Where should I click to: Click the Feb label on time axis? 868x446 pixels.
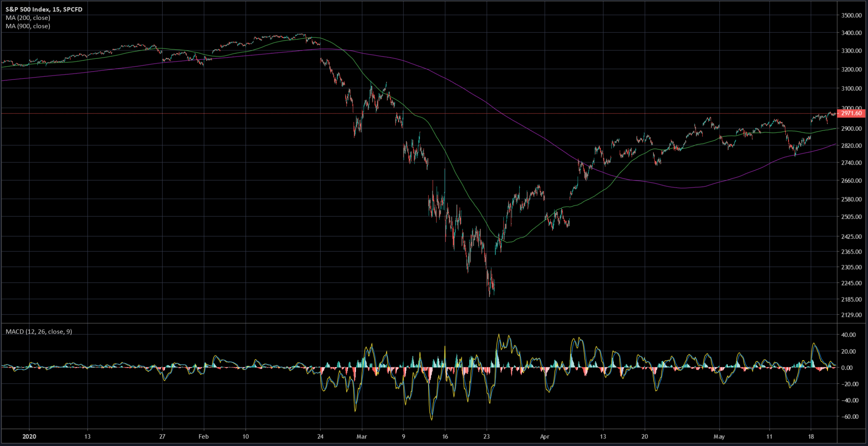coord(204,436)
